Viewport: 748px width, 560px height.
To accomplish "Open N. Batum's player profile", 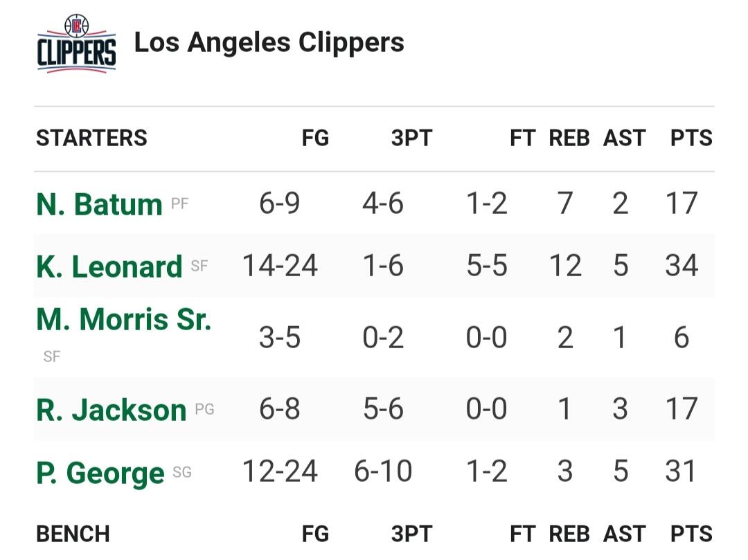I will tap(99, 204).
